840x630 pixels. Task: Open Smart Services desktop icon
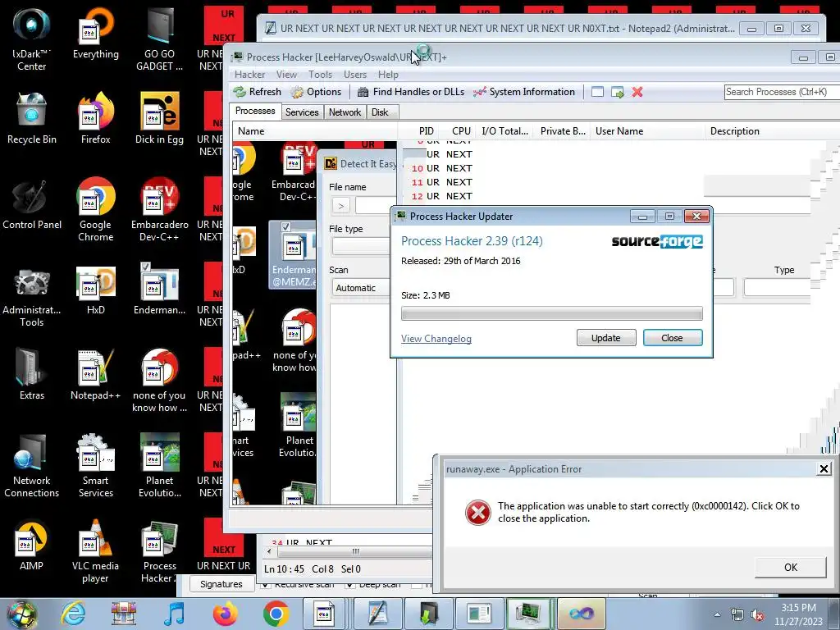pyautogui.click(x=95, y=466)
